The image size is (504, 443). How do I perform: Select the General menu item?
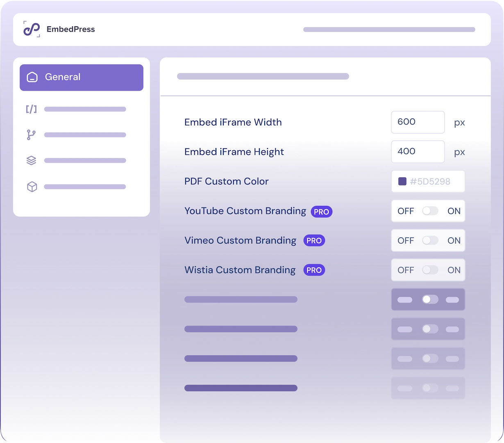point(82,77)
